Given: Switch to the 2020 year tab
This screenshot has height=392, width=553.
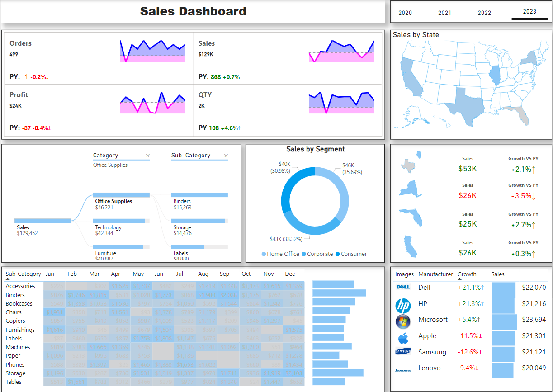Looking at the screenshot, I should tap(405, 13).
